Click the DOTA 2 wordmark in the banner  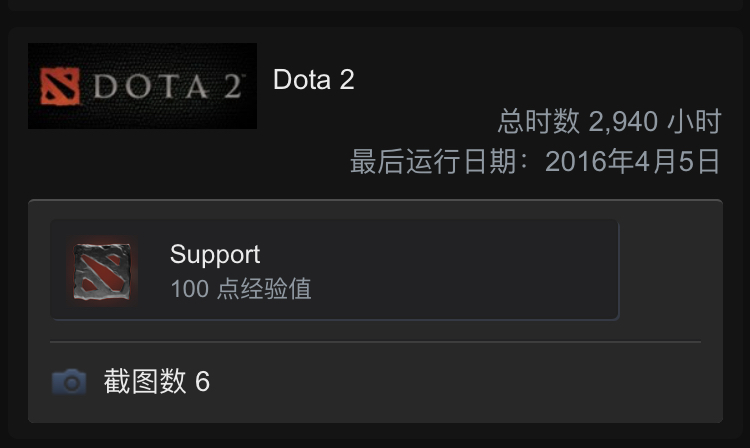pos(168,87)
